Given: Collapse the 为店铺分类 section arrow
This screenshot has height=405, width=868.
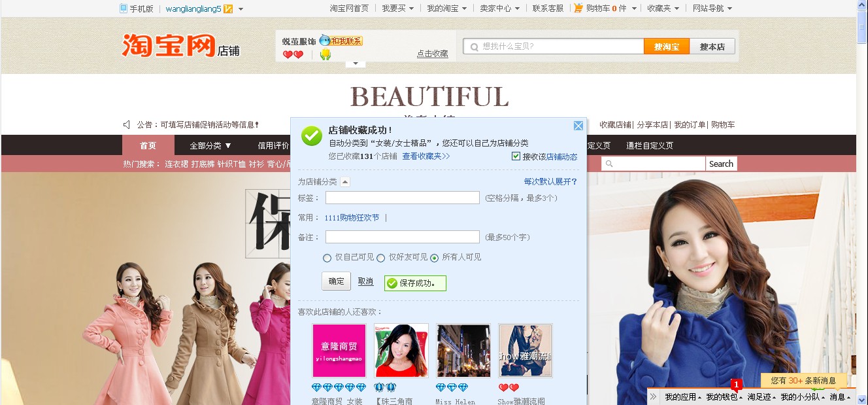Looking at the screenshot, I should tap(345, 182).
